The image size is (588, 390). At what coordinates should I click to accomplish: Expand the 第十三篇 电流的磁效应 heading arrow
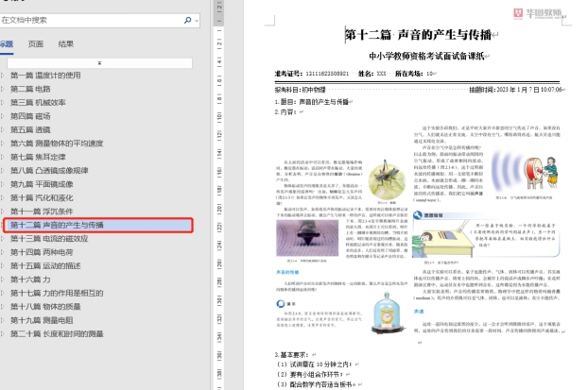click(x=4, y=239)
